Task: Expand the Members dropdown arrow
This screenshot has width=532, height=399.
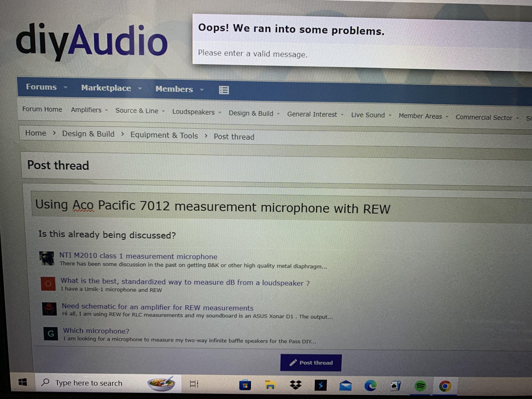Action: 202,90
